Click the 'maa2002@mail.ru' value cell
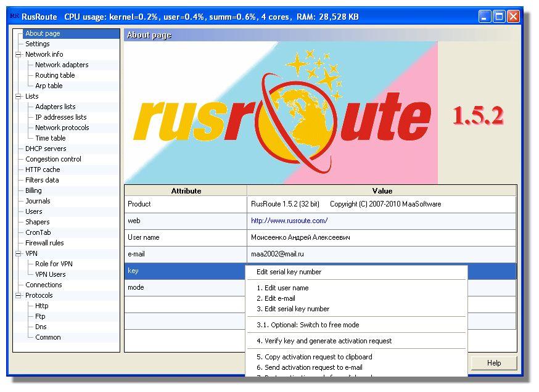 [x=382, y=254]
